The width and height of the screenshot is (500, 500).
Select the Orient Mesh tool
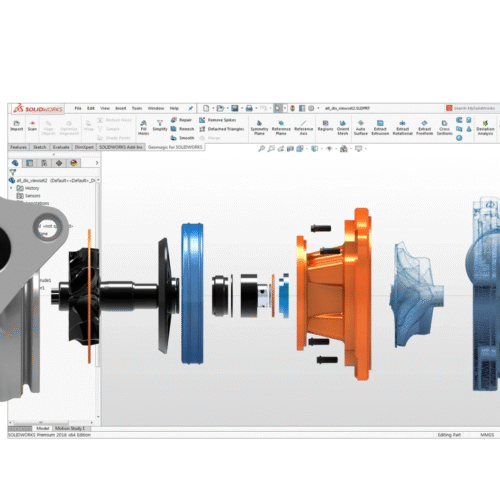[343, 128]
